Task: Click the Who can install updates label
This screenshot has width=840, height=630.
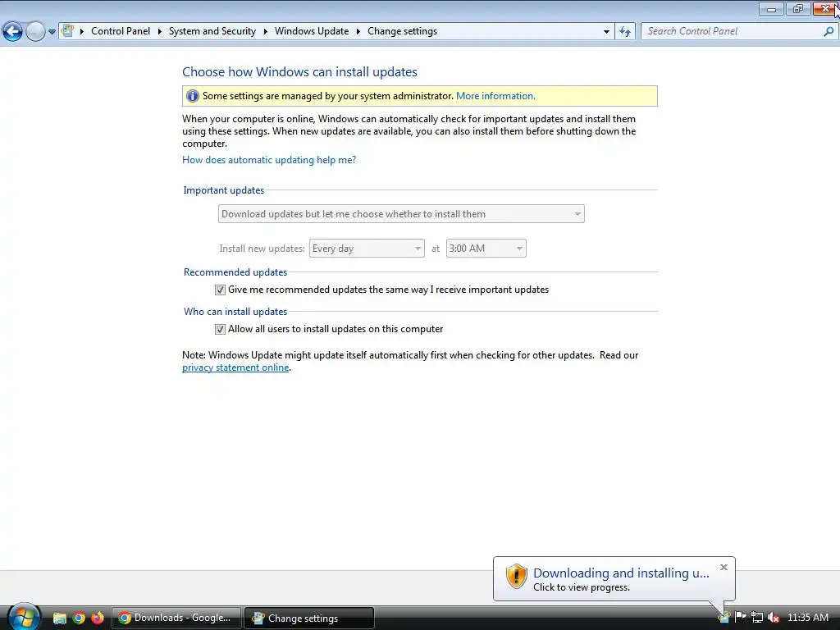Action: [235, 312]
